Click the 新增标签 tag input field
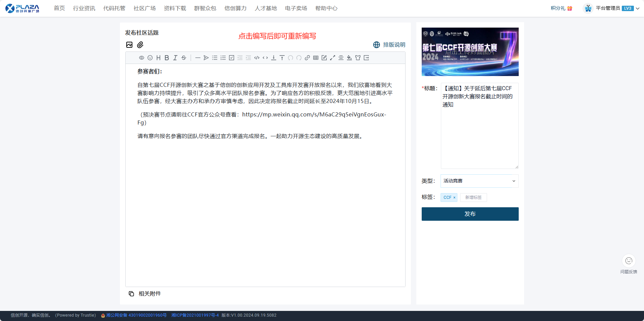Screen dimensions: 644x321 tap(473, 198)
